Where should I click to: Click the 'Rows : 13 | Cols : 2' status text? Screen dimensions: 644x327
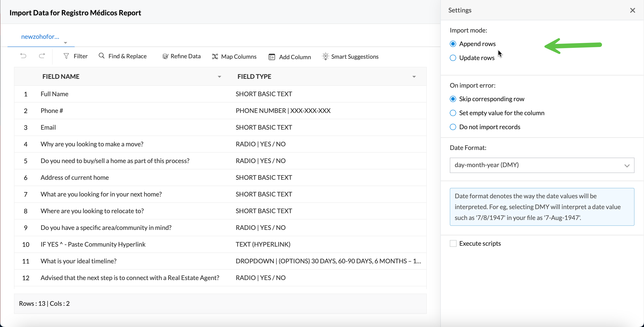pyautogui.click(x=44, y=304)
